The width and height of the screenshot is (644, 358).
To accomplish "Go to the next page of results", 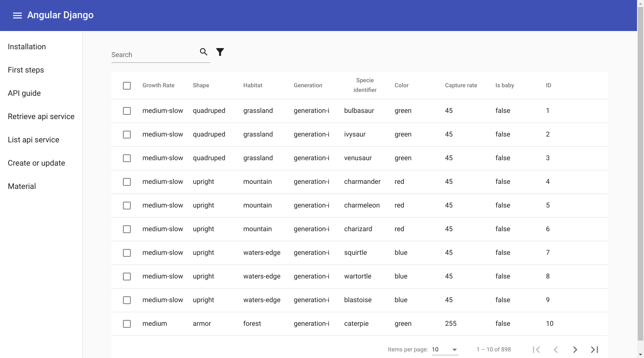I will coord(575,349).
